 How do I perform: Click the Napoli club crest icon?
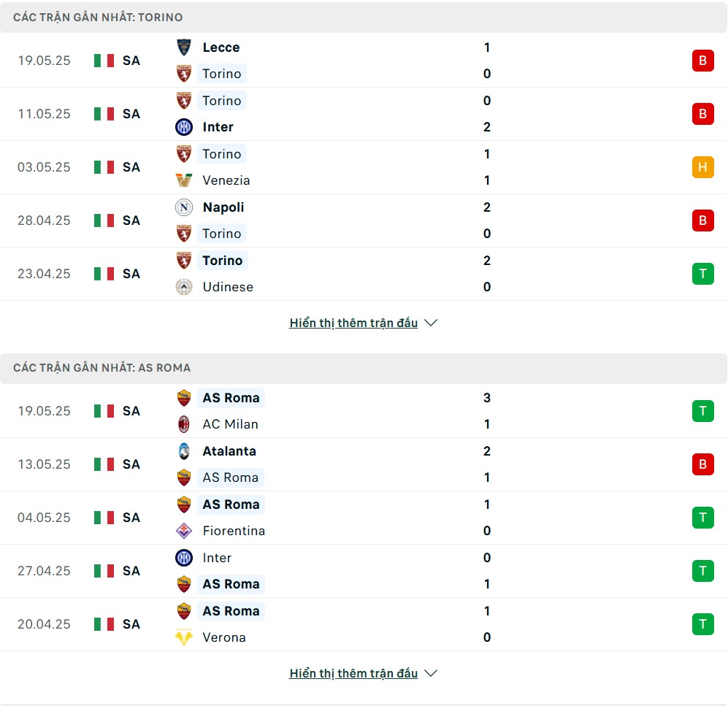click(x=184, y=207)
